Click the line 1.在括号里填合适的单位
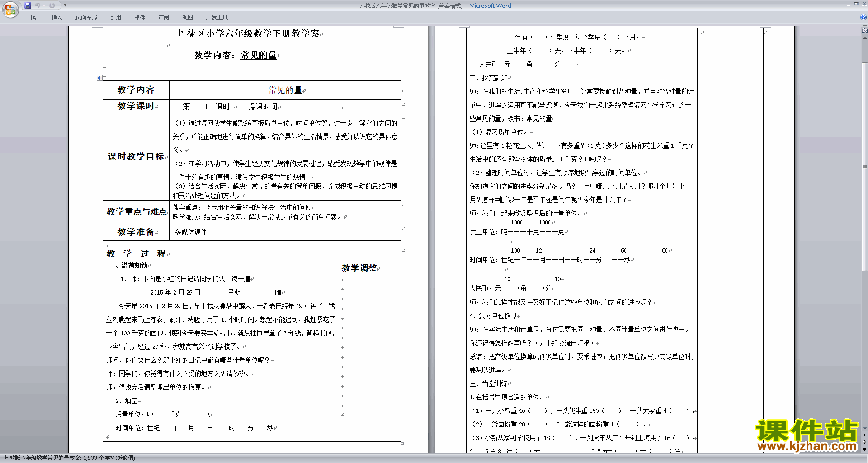This screenshot has width=868, height=463. click(506, 397)
